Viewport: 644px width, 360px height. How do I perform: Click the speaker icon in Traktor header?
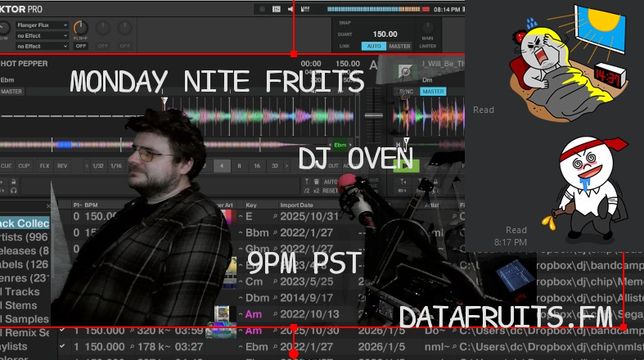291,9
